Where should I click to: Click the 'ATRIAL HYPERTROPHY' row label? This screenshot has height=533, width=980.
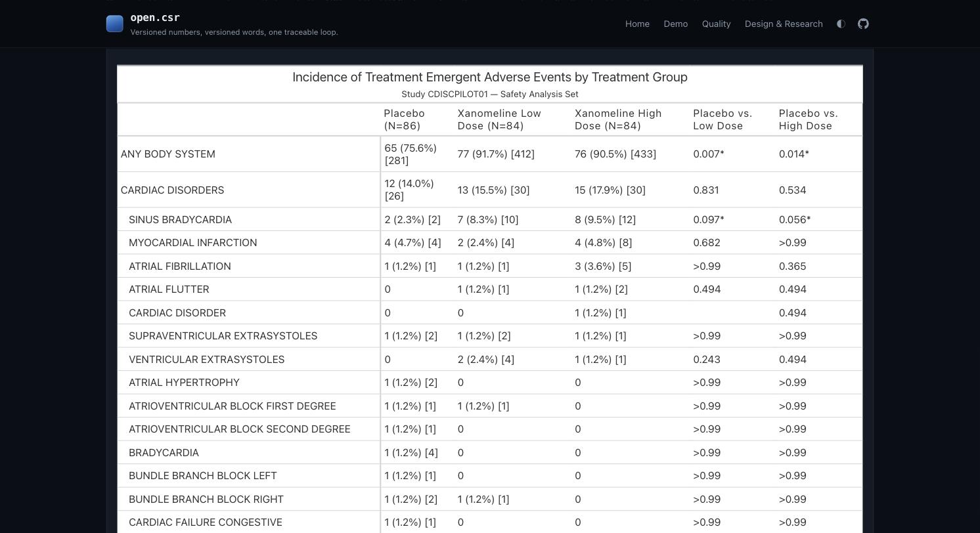point(185,383)
